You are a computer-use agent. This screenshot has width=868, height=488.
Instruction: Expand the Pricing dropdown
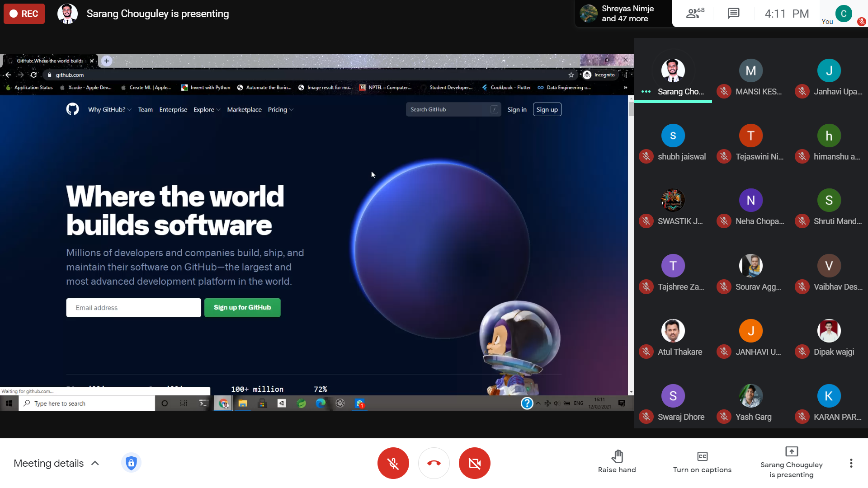[280, 109]
